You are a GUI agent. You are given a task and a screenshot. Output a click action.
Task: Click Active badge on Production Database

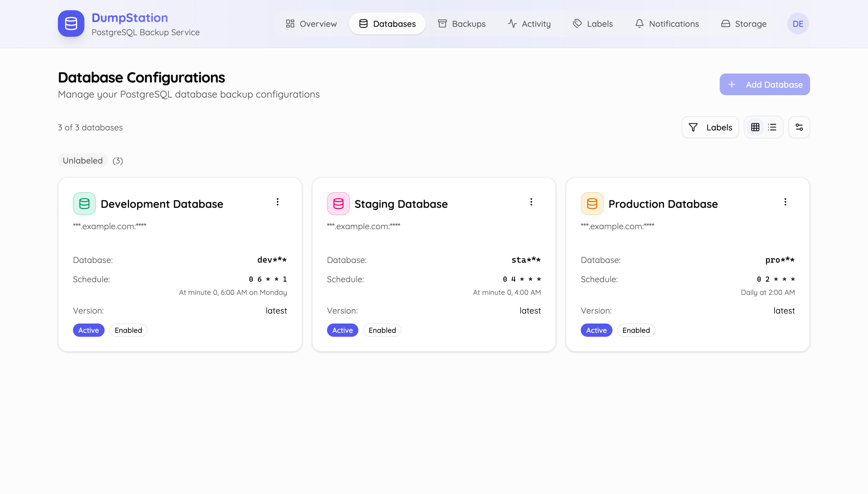click(x=596, y=330)
